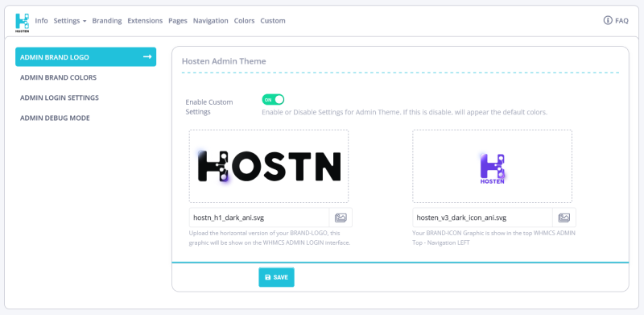
Task: Click the image picker icon for hostn_h1_dark_ani.svg
Action: 341,218
